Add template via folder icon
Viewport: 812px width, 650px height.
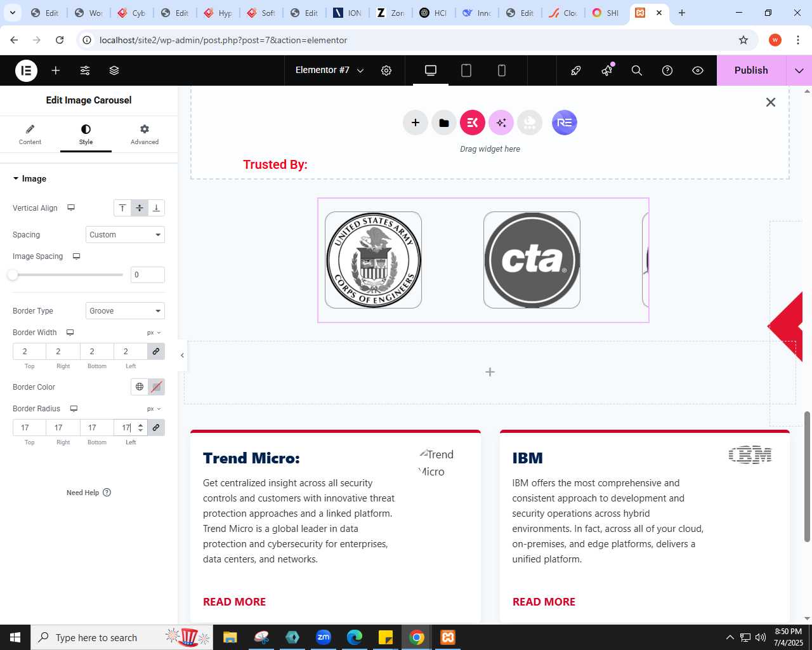(444, 123)
